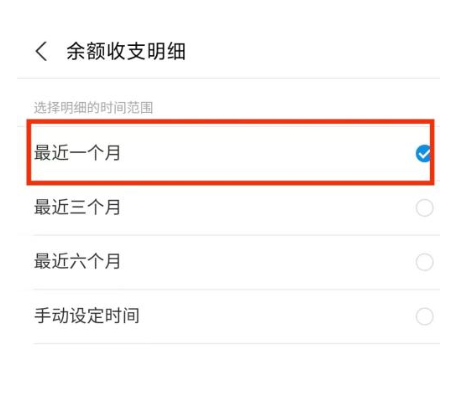Open the 手动设定时间 option label
The height and width of the screenshot is (399, 471).
(87, 316)
